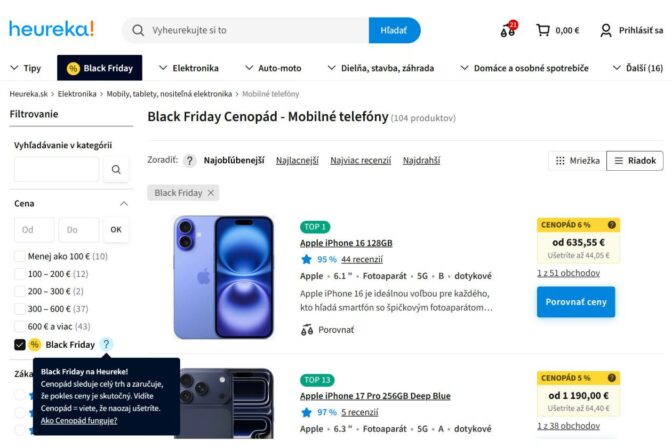Expand the Auto-moto category dropdown

[x=273, y=68]
